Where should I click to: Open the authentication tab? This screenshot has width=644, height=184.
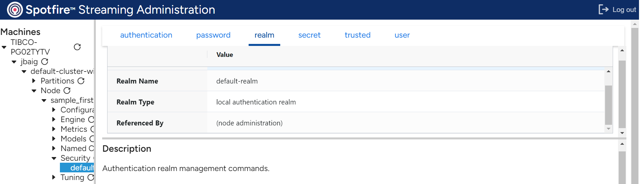(x=146, y=35)
